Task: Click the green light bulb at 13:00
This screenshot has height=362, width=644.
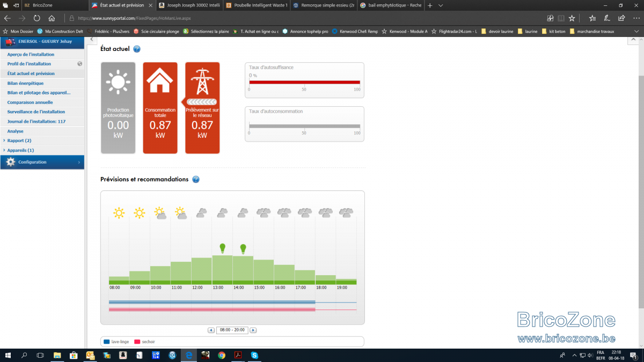Action: tap(222, 248)
